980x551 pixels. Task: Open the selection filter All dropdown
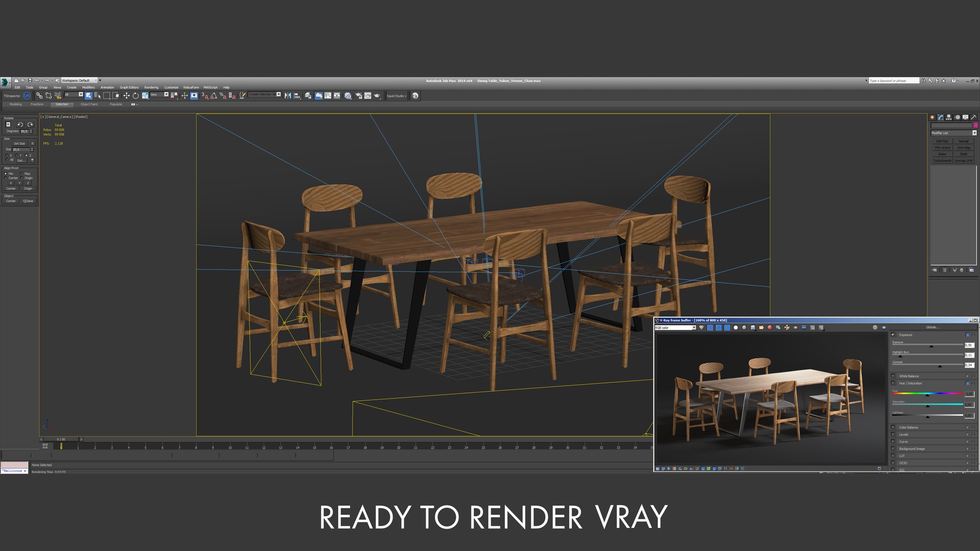point(73,94)
